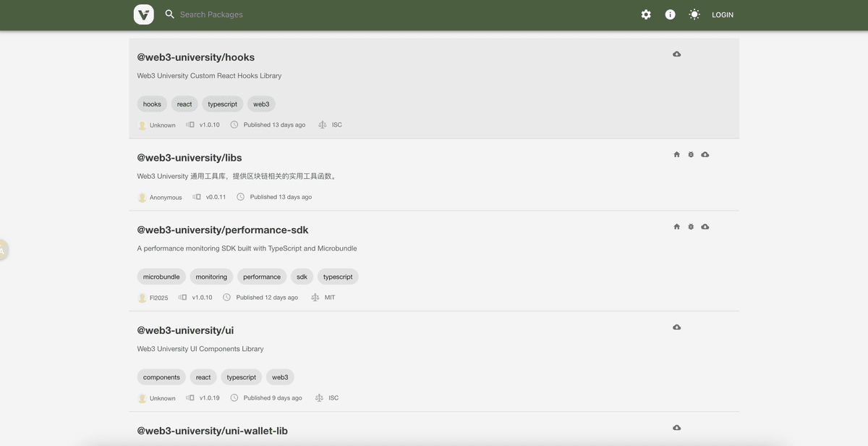The width and height of the screenshot is (868, 446).
Task: Open the @web3-university/ui package page
Action: pos(185,328)
